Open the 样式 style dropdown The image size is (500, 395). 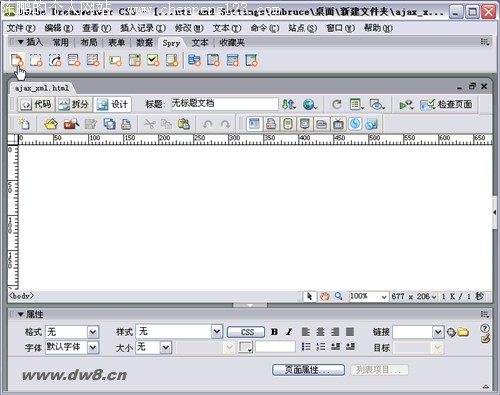pos(217,332)
